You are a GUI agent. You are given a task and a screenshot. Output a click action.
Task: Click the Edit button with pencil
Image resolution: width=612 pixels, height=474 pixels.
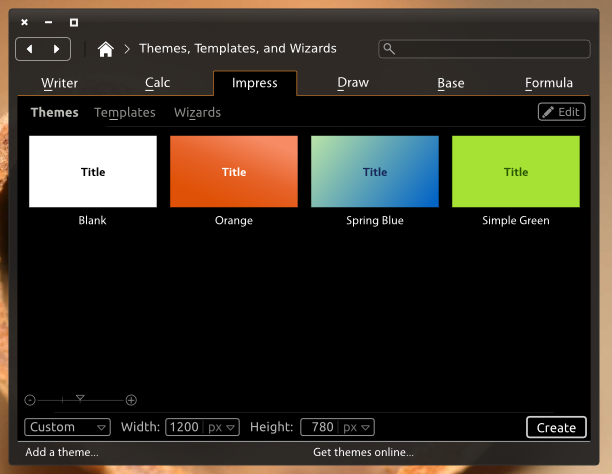(x=561, y=112)
